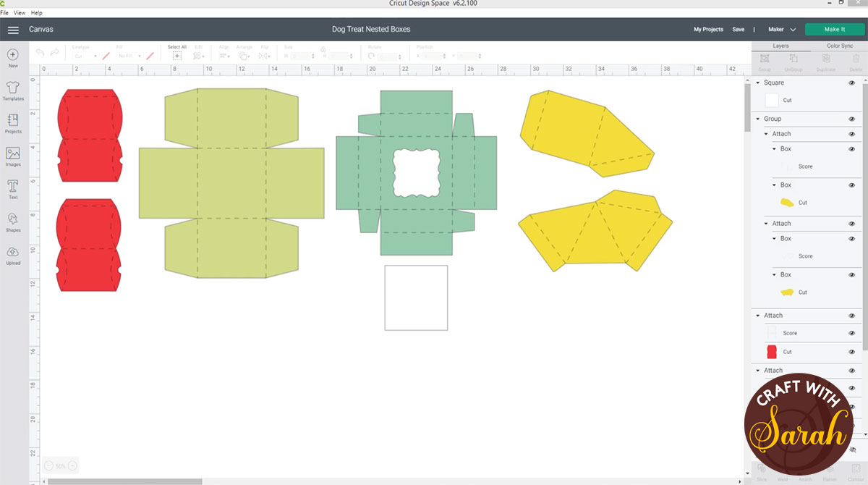Open the Templates panel
The height and width of the screenshot is (485, 868).
[13, 90]
